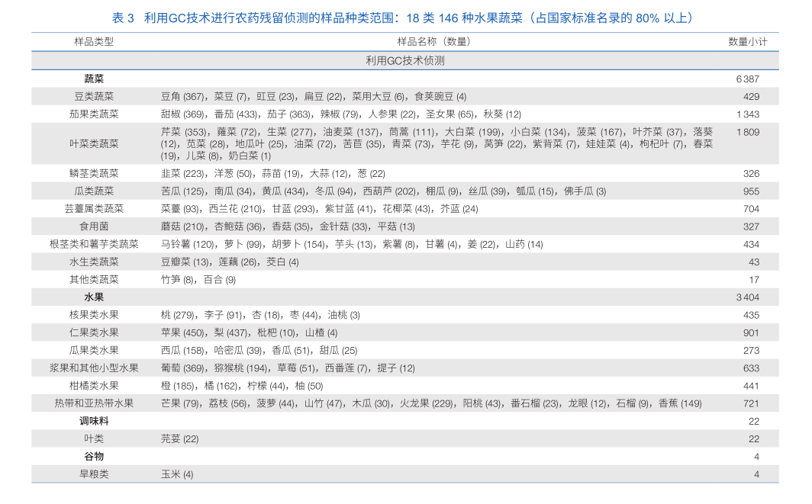This screenshot has width=812, height=504.
Task: Select the 调味料 category row
Action: click(x=95, y=421)
